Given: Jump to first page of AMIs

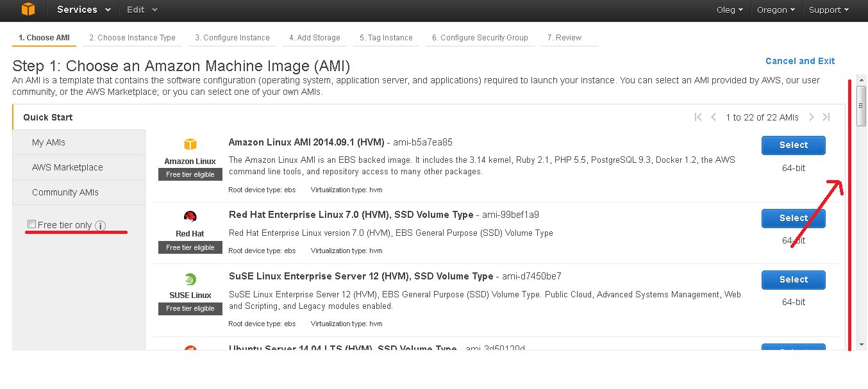Looking at the screenshot, I should click(x=698, y=117).
